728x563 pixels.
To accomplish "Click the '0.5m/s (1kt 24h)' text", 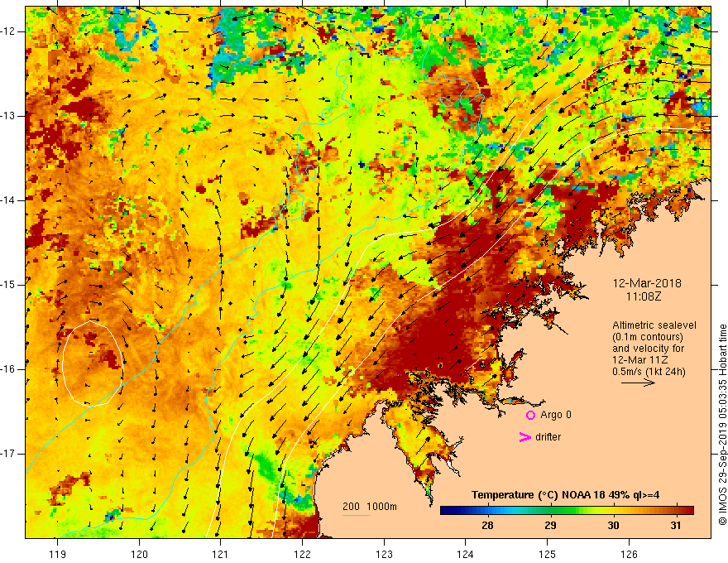I will pos(649,371).
